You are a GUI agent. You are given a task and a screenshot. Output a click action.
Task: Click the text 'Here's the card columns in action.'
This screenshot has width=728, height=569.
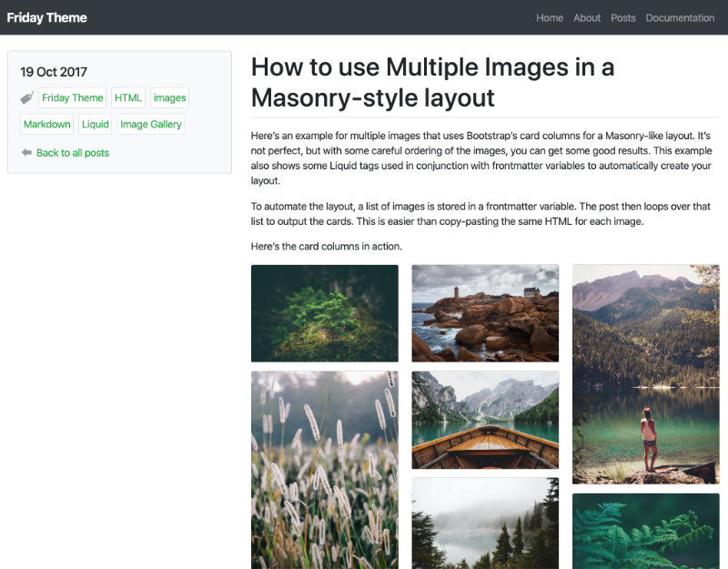(x=327, y=246)
